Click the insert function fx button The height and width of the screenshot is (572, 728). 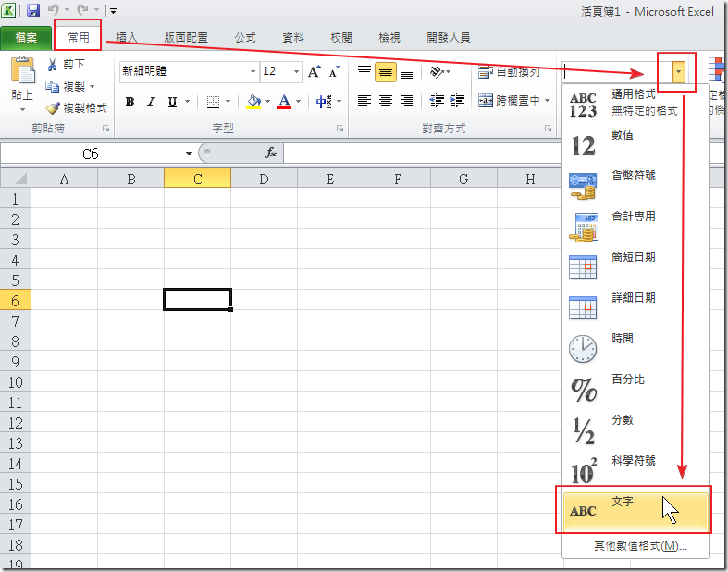271,153
